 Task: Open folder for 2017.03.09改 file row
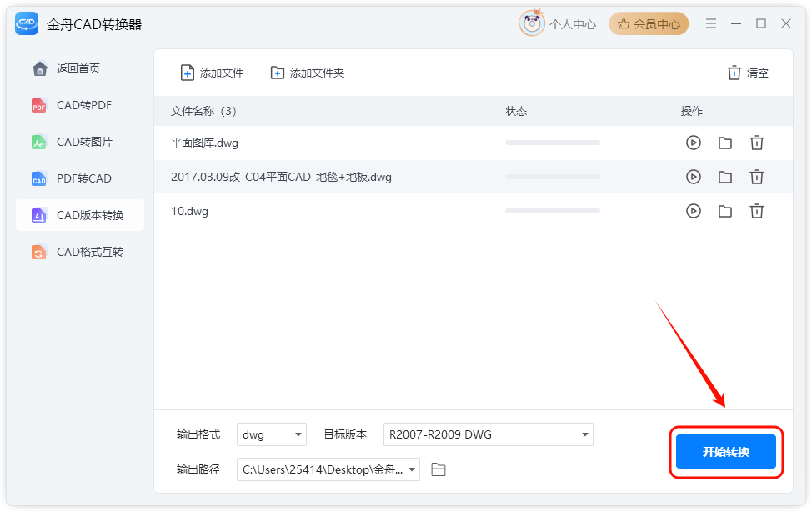[725, 177]
